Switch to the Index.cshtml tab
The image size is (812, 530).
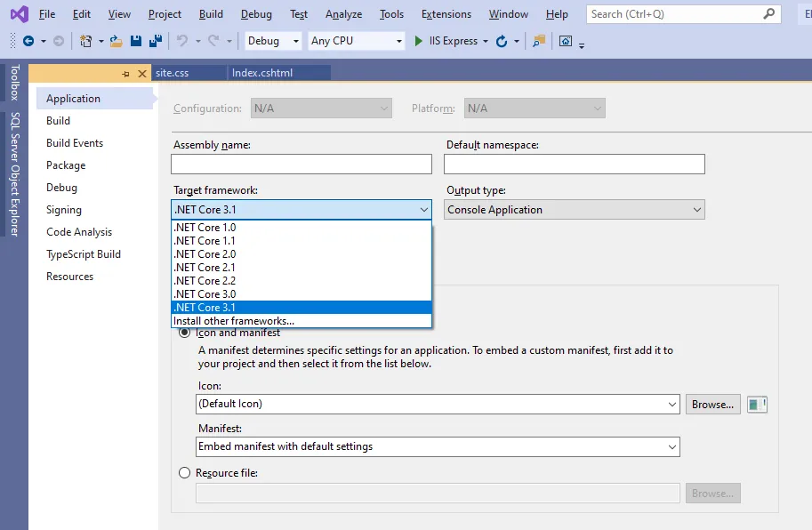click(279, 73)
